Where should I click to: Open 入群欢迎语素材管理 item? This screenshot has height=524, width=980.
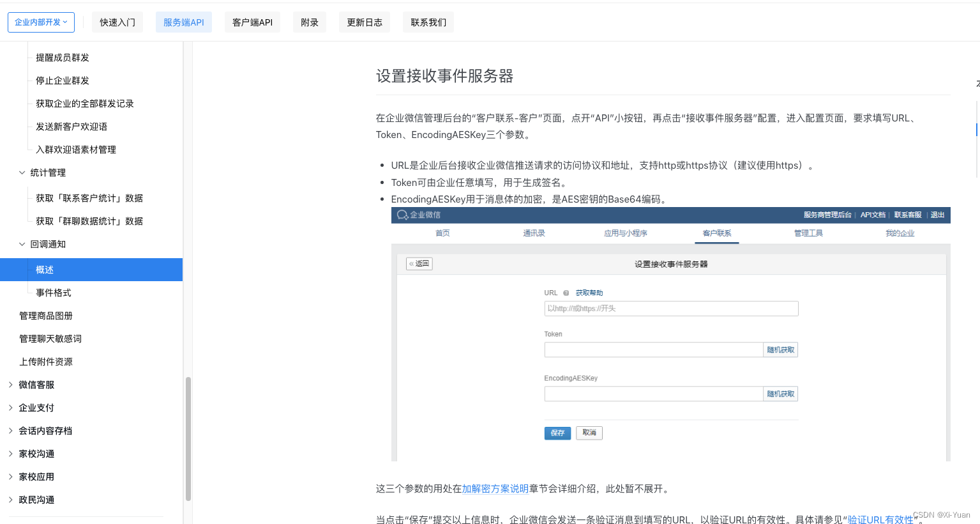[x=76, y=150]
